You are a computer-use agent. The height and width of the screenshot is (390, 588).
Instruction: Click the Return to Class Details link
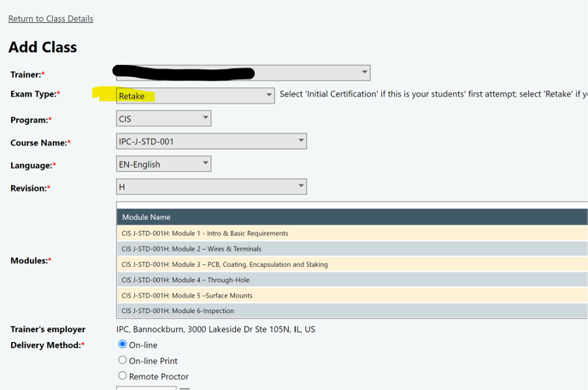[50, 18]
